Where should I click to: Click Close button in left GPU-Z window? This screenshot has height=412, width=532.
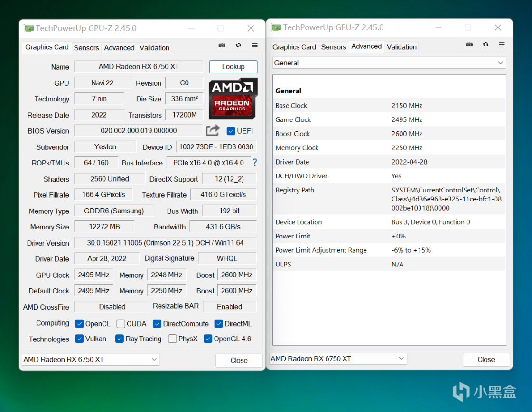(239, 360)
